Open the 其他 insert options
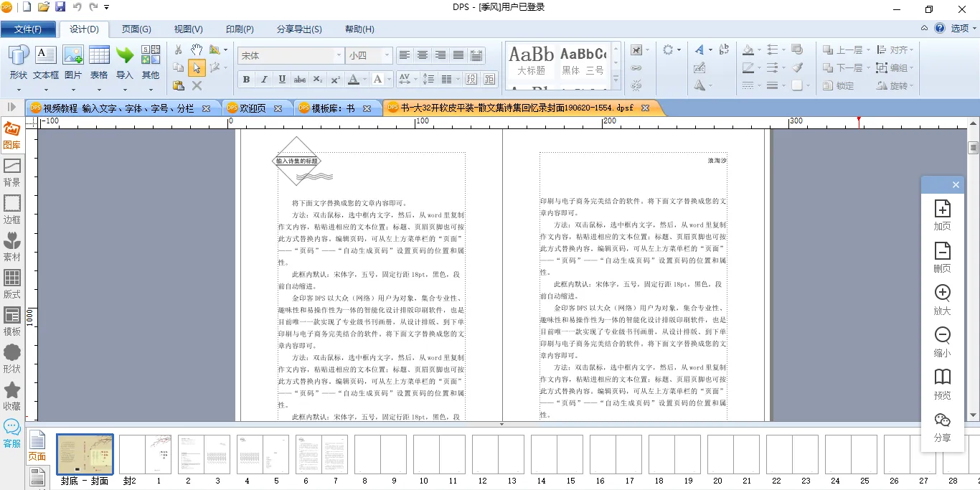 coord(151,62)
